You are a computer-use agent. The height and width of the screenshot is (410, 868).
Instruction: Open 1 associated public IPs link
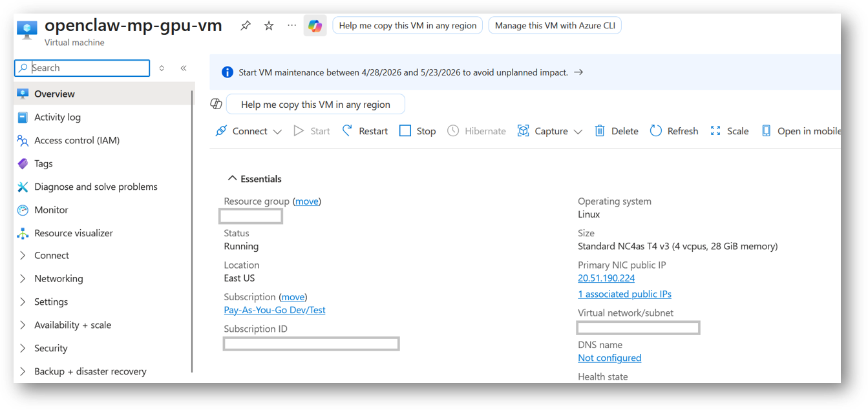click(x=624, y=294)
